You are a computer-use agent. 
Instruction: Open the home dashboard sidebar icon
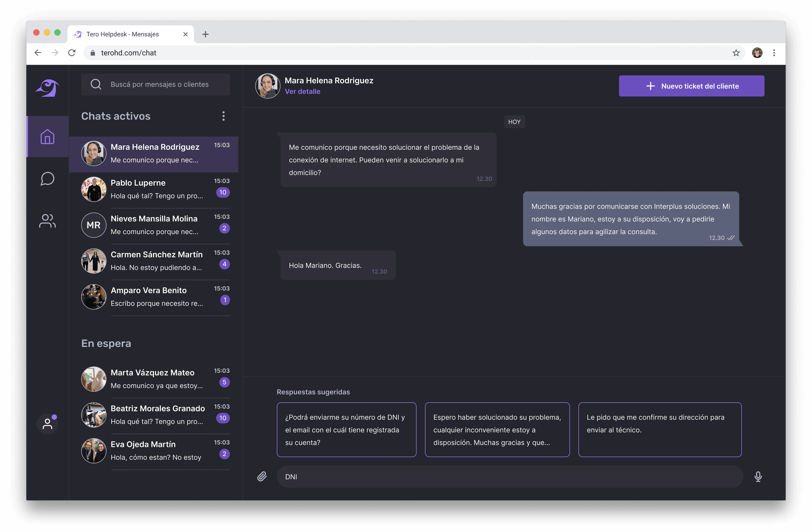[47, 137]
